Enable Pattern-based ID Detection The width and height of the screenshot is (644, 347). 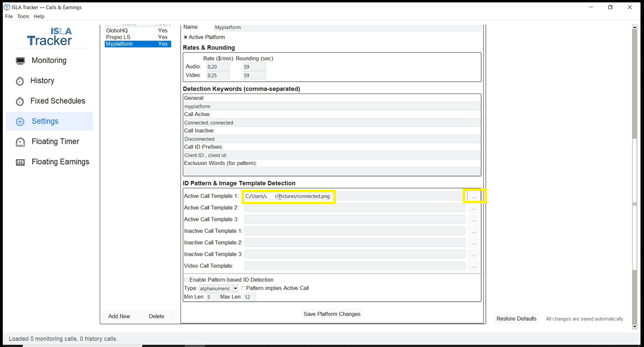click(x=186, y=279)
